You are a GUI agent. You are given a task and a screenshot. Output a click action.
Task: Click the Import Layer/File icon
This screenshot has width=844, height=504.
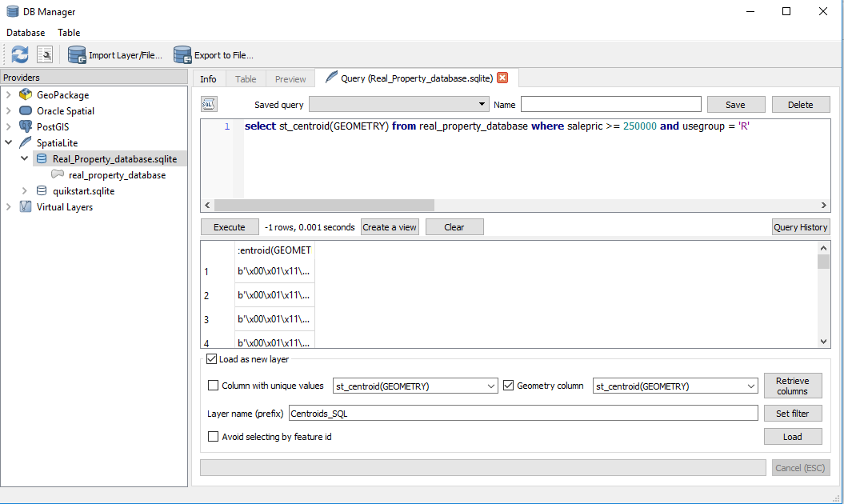coord(77,55)
